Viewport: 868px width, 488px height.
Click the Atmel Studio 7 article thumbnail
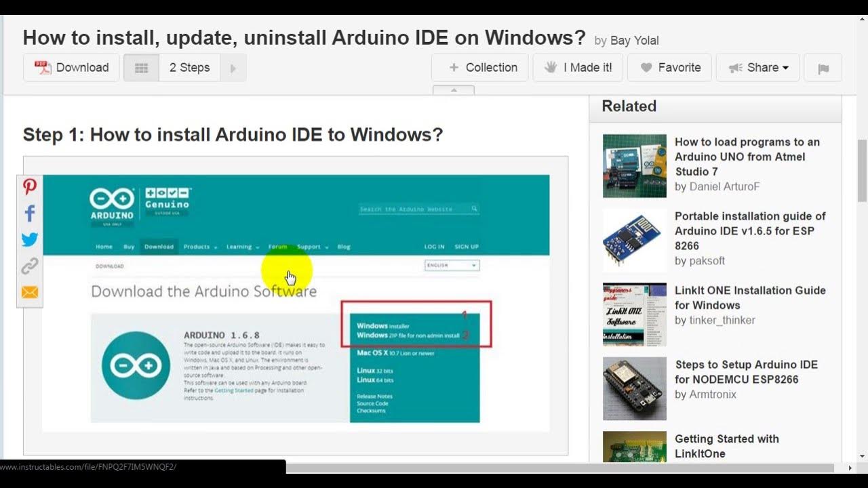pos(635,166)
